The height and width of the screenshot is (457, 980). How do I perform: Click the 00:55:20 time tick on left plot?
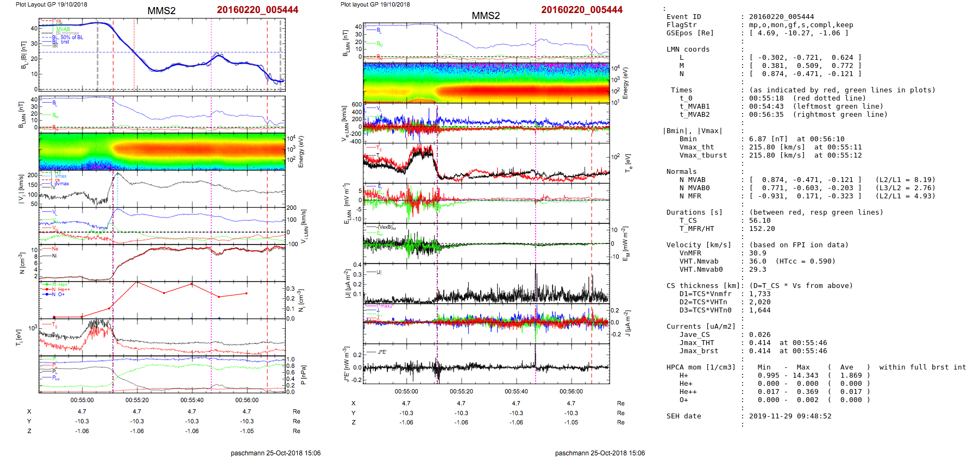[x=137, y=400]
